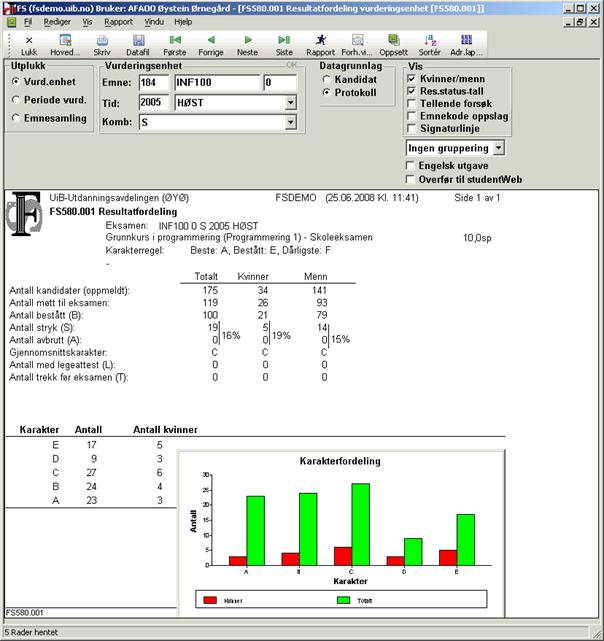Go to Neste record icon

(x=248, y=40)
